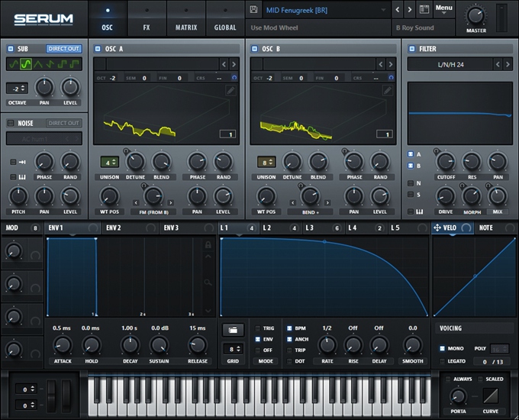This screenshot has height=420, width=519.
Task: Enable ALWAYS portamento checkbox
Action: pyautogui.click(x=448, y=379)
